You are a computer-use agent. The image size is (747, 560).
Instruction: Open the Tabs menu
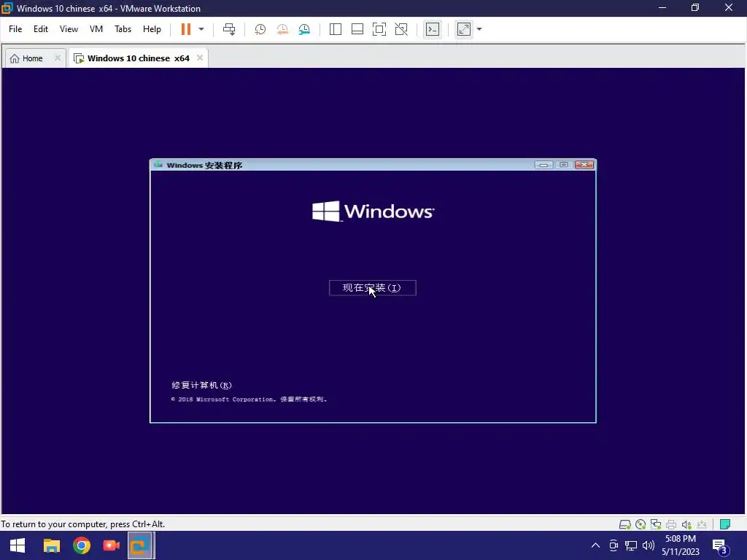123,29
